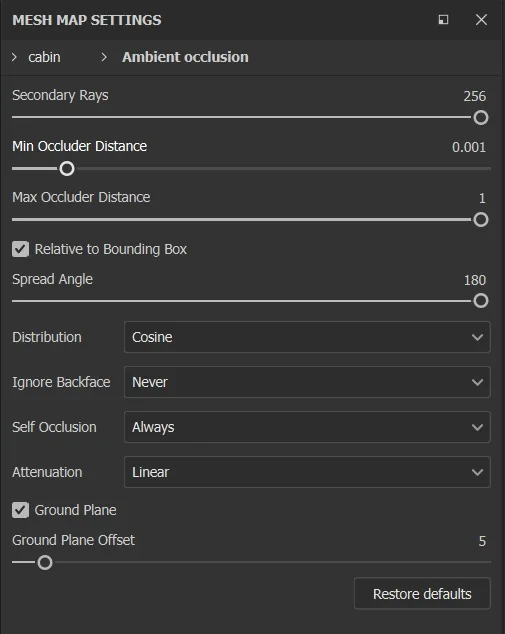Click the Spread Angle slider handle
Screen dimensions: 505x634
(481, 301)
